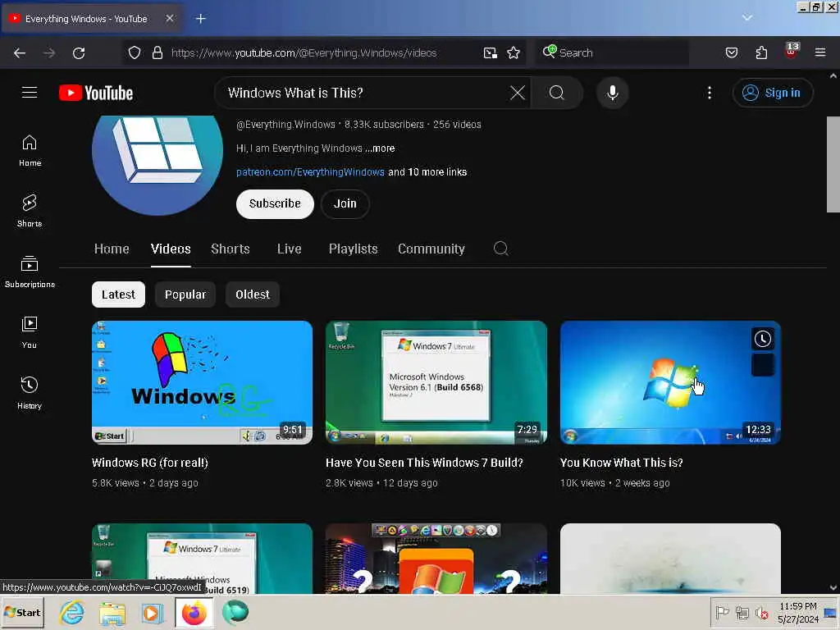
Task: Open Subscriptions in the sidebar
Action: click(x=30, y=272)
